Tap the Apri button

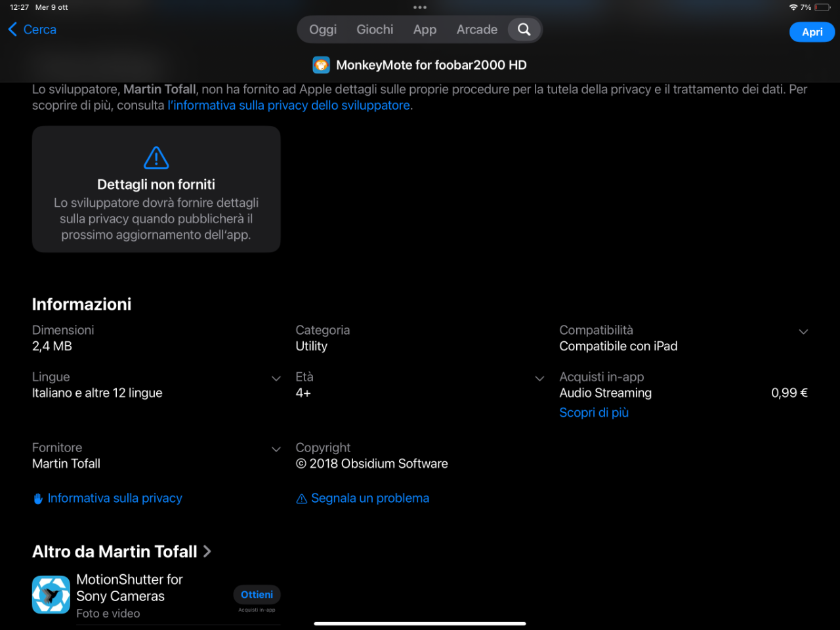pyautogui.click(x=812, y=32)
